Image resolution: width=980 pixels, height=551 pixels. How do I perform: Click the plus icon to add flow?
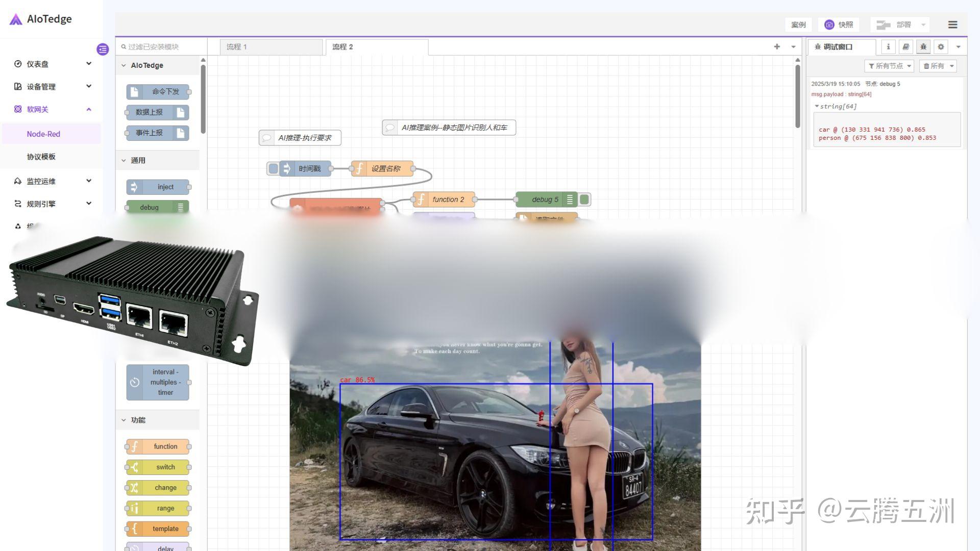coord(777,46)
